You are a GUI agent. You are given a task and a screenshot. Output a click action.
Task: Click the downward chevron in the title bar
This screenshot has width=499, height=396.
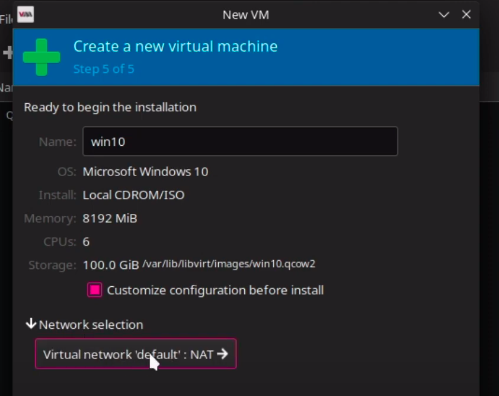pyautogui.click(x=444, y=15)
